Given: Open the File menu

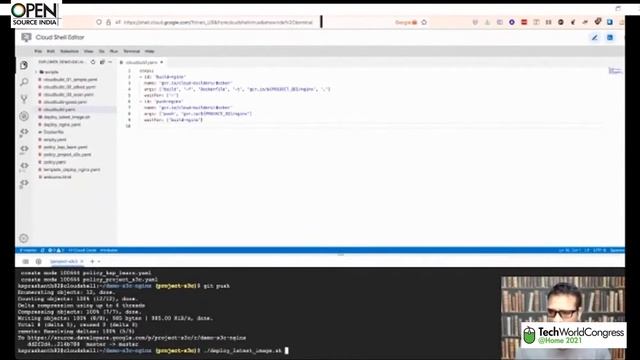Looking at the screenshot, I should [38, 51].
